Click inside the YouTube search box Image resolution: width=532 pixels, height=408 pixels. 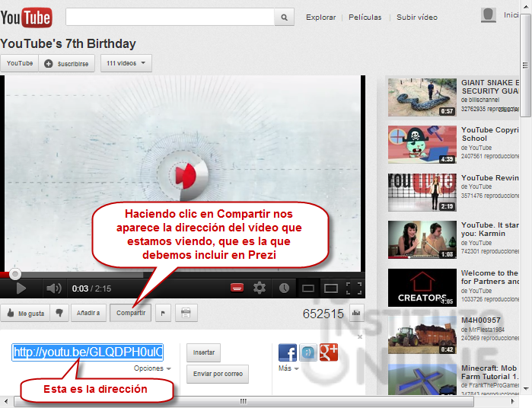[x=170, y=17]
